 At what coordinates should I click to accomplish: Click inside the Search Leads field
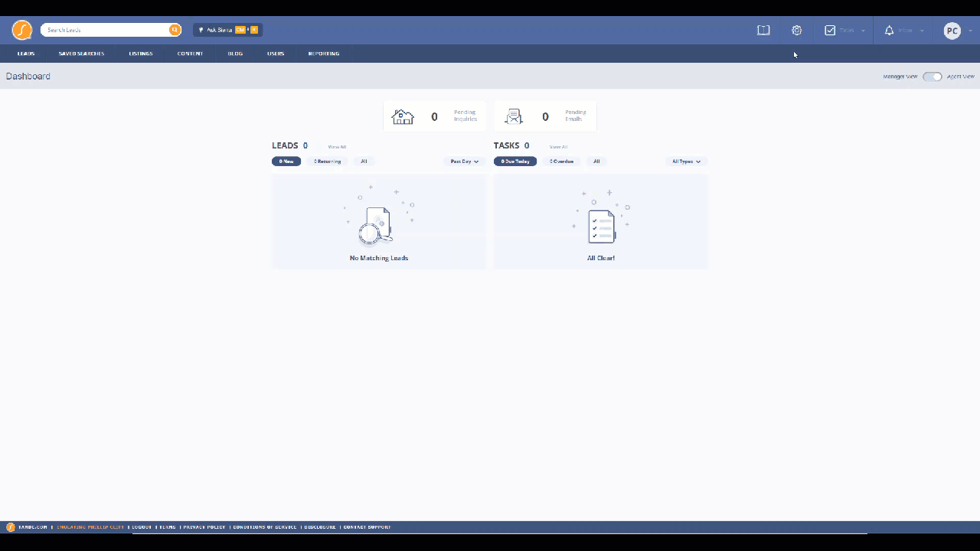[x=106, y=30]
